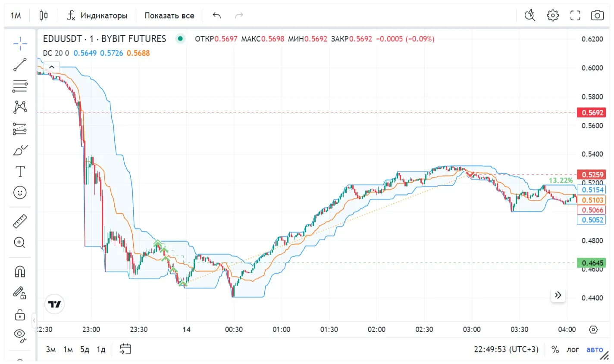Click the 0.5692 price label on axis
614x364 pixels.
(x=592, y=113)
